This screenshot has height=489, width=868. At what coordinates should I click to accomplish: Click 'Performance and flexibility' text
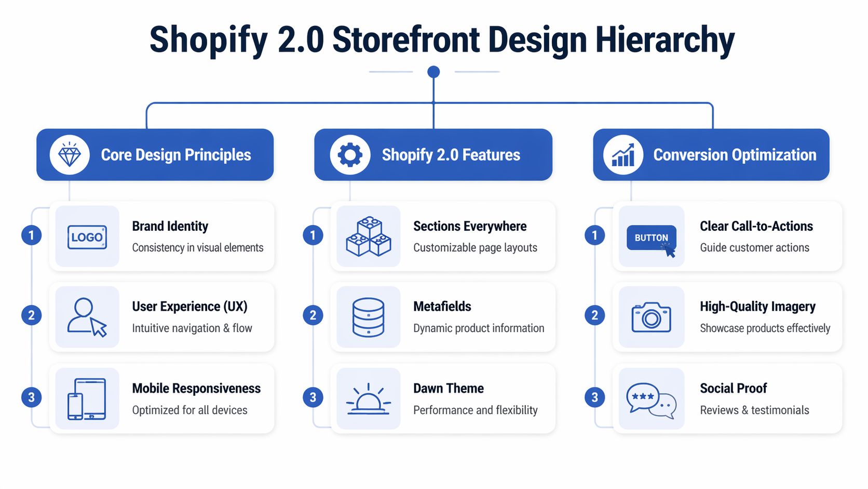475,410
